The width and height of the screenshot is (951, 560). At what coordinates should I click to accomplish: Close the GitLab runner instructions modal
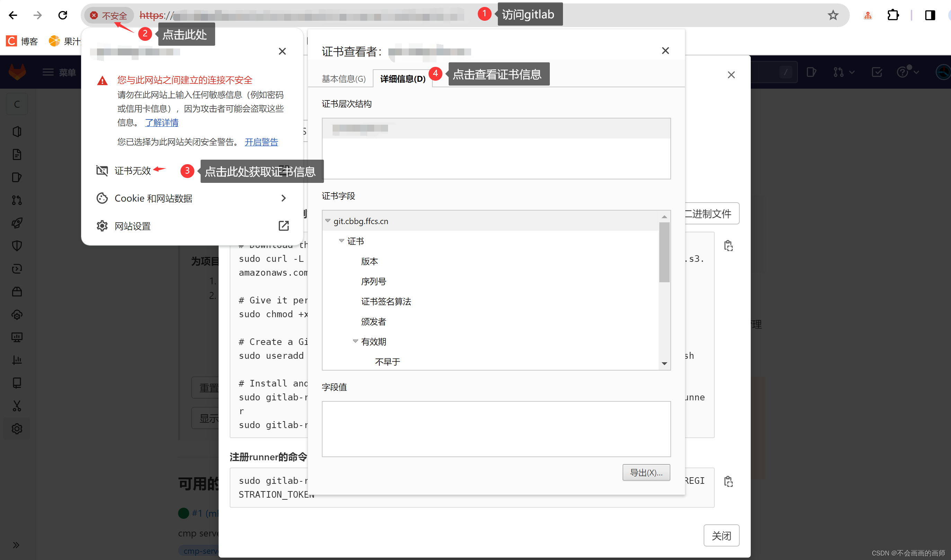[731, 75]
